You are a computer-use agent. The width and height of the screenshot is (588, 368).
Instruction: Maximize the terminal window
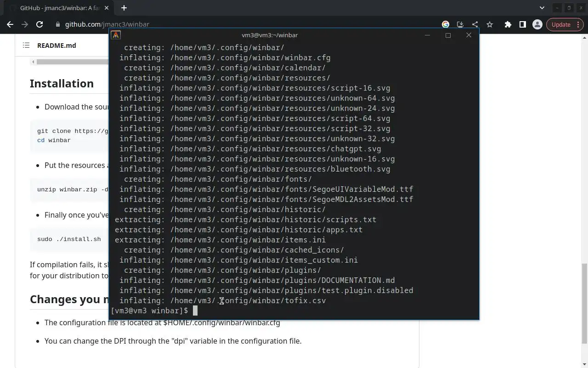(448, 35)
